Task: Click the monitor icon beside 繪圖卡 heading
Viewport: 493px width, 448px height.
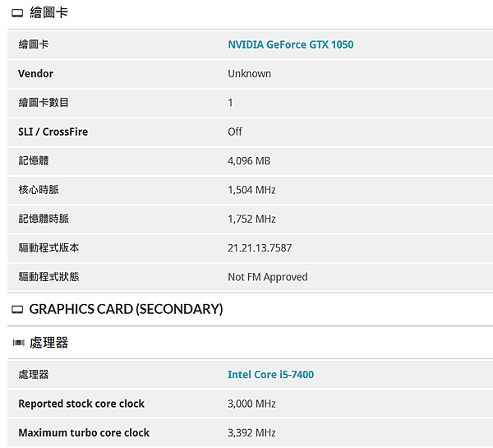Action: 17,13
